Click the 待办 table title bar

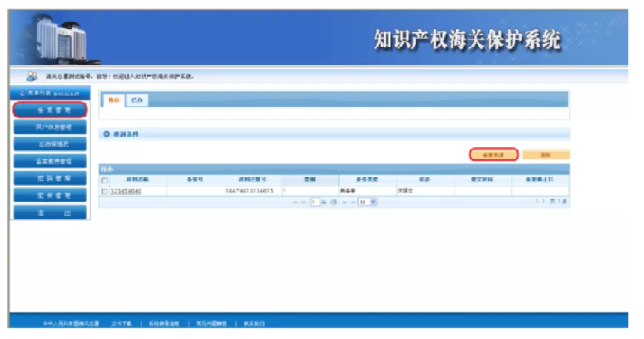tap(334, 169)
